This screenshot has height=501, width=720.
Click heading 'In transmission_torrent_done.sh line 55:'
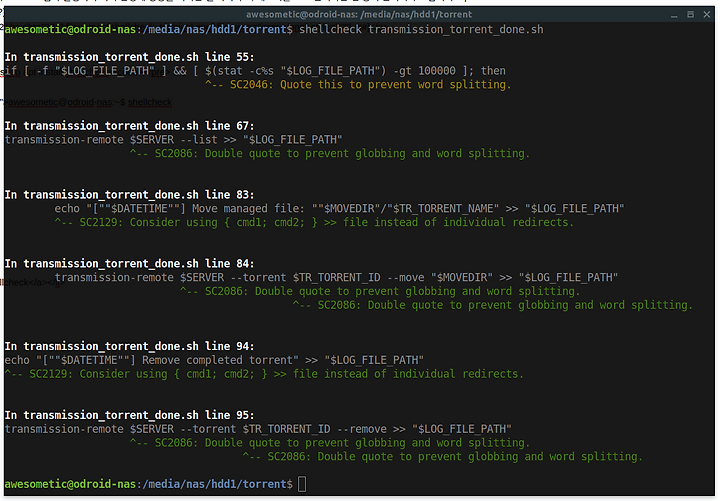coord(129,57)
